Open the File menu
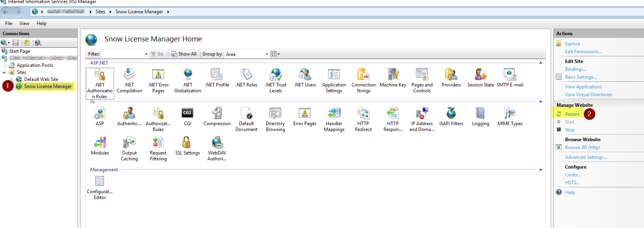Viewport: 644px width, 228px height. tap(9, 23)
